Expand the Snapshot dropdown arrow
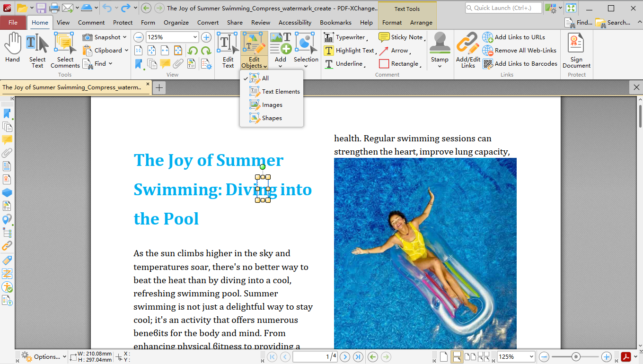Viewport: 643px width, 364px height. 125,37
